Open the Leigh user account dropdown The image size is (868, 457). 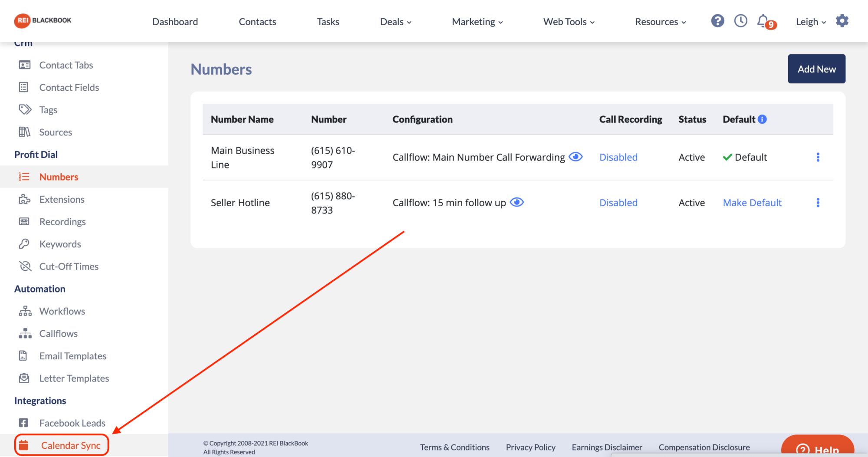(x=811, y=22)
